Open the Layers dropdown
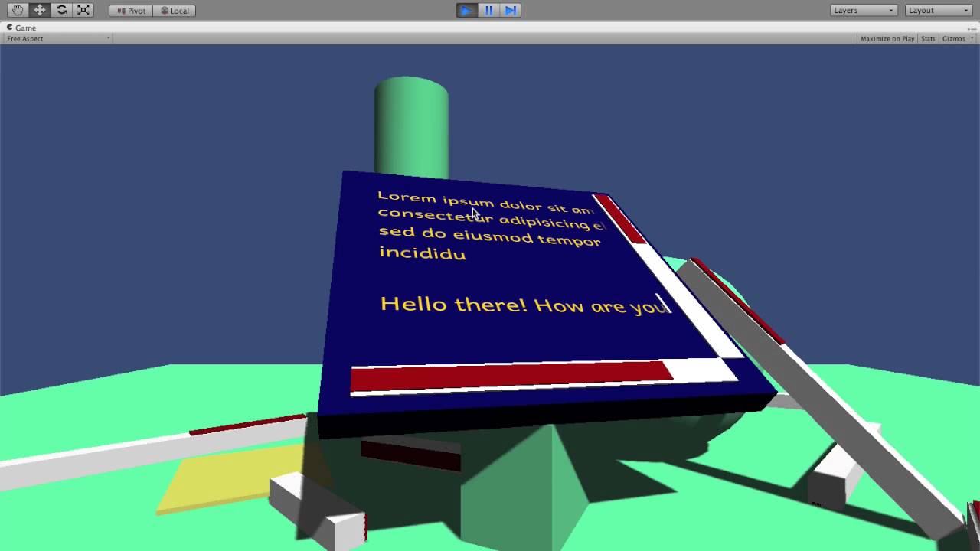The height and width of the screenshot is (551, 980). [x=864, y=10]
